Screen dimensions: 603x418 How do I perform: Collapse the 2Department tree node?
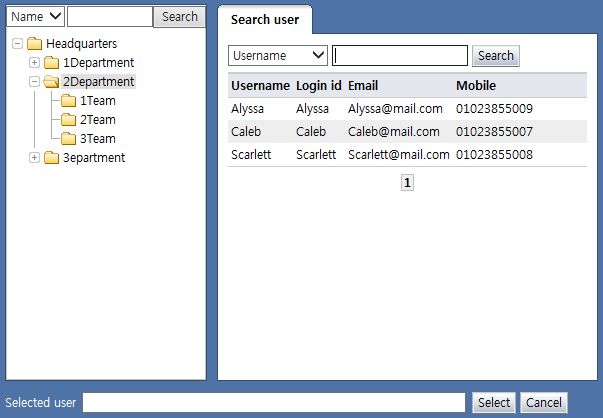point(35,82)
